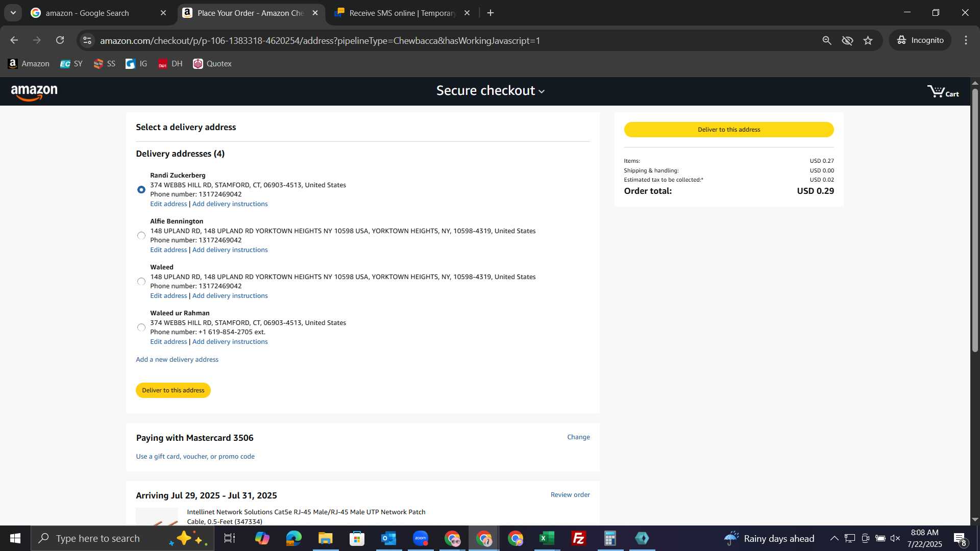Go back with browser back arrow

[x=14, y=40]
